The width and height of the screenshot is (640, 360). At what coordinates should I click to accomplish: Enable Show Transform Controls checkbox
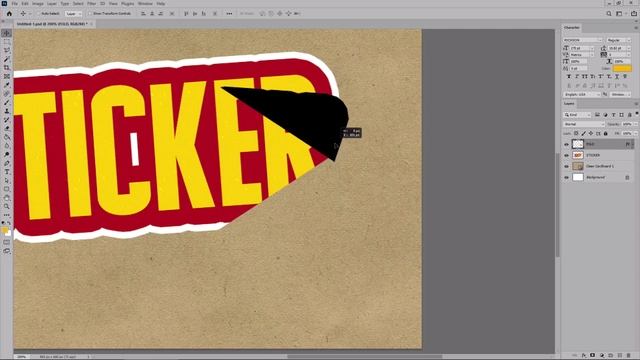point(91,13)
